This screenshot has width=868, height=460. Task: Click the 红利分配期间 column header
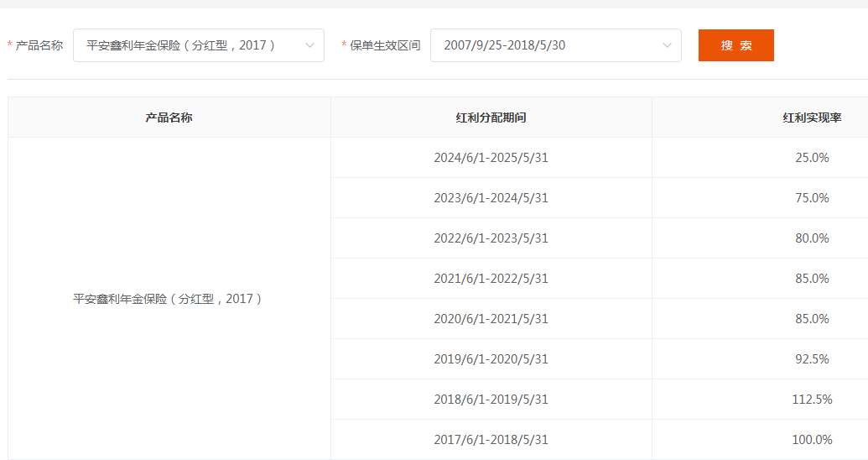(491, 118)
